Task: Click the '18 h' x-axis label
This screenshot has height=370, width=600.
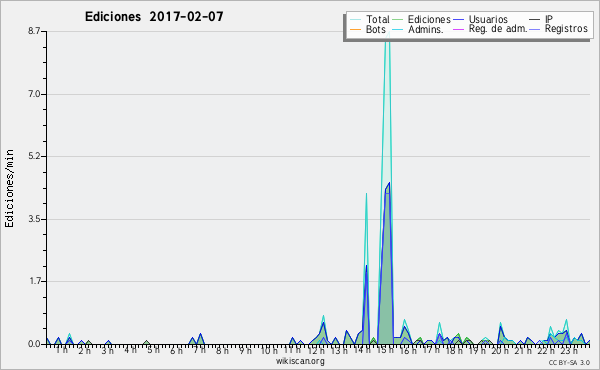Action: 454,350
